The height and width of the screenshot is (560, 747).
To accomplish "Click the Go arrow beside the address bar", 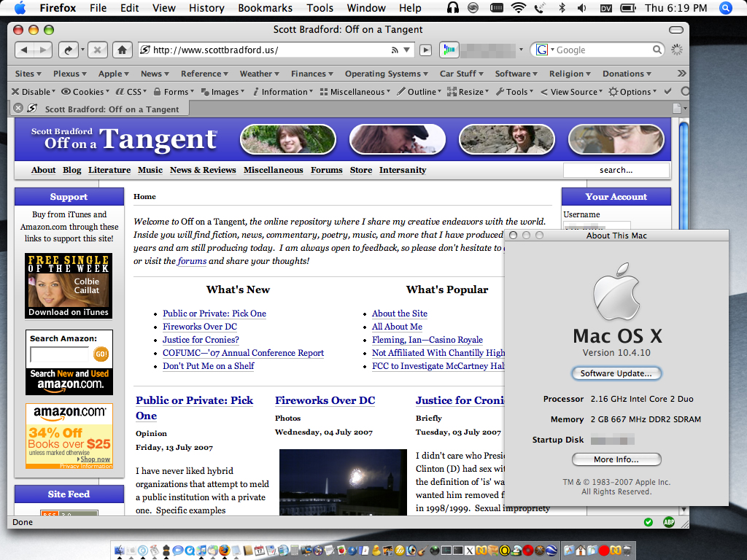I will pos(425,50).
